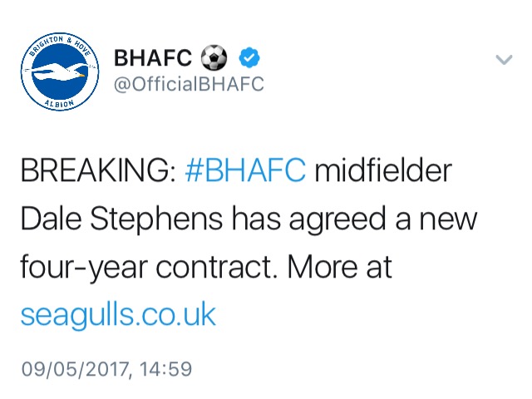Expand the tweet options chevron
This screenshot has height=399, width=532.
click(x=504, y=59)
